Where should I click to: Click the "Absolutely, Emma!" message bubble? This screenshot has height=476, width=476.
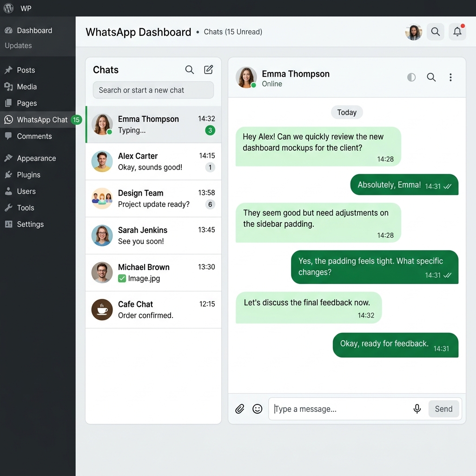404,185
